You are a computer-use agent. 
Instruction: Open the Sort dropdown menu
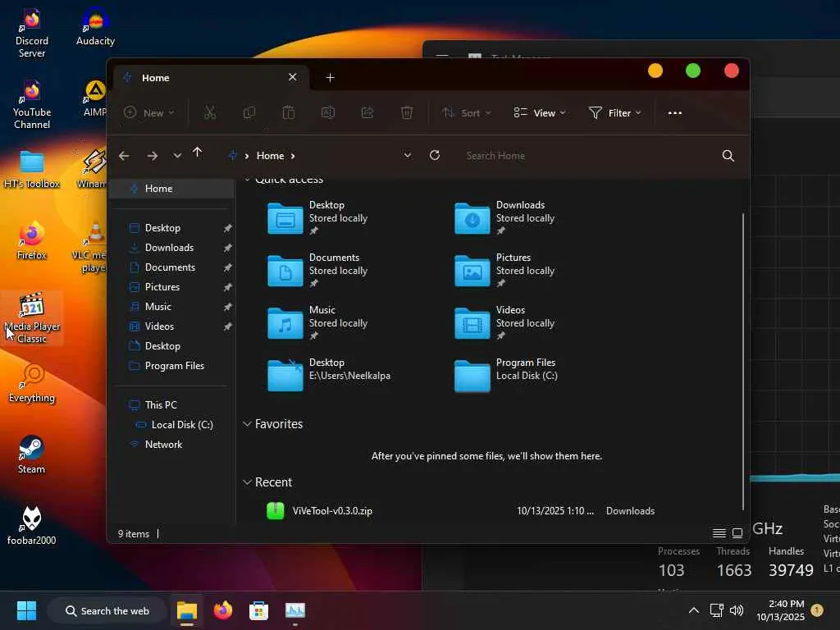tap(466, 112)
